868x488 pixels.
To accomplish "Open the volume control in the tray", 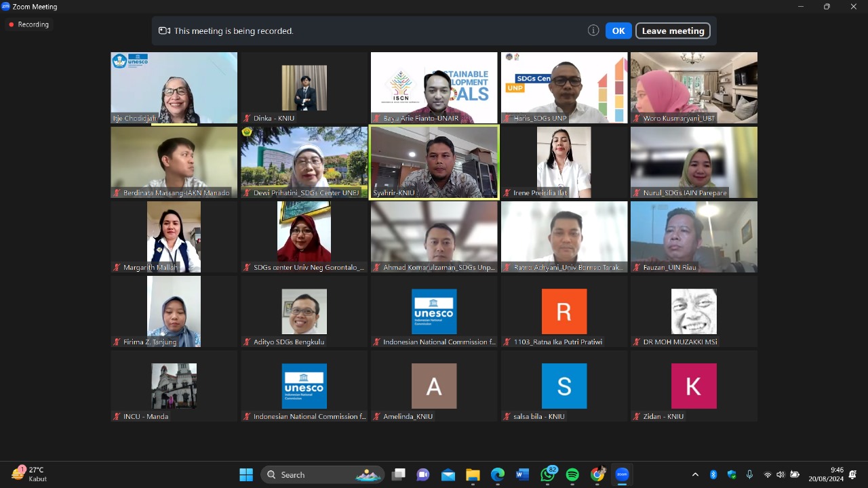I will [x=781, y=474].
